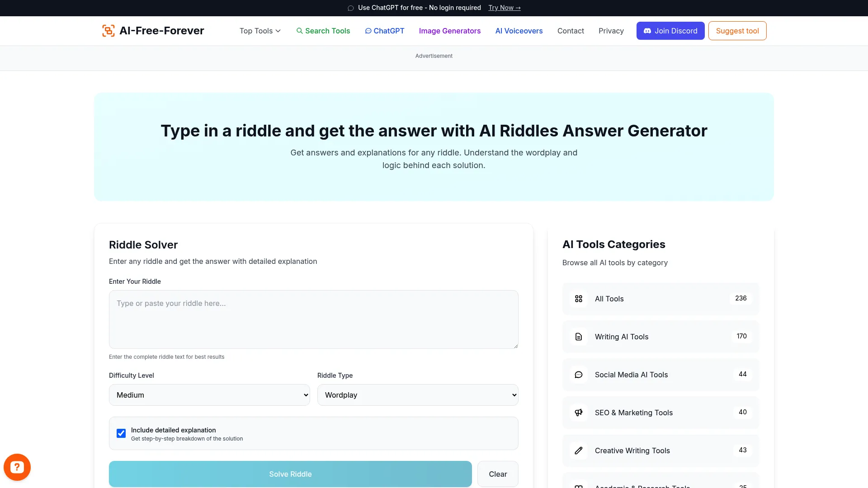Select the SEO & Marketing megaphone icon
Screen dimensions: 868x488
coord(579,413)
